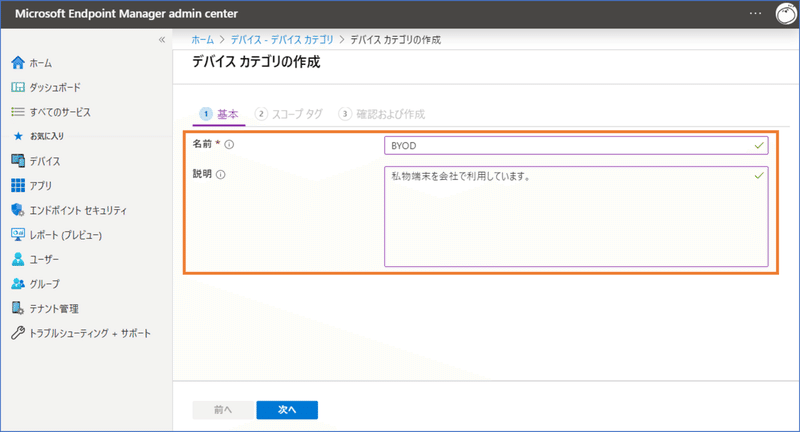Screen dimensions: 800x432
Task: Click the All services (すべてのサービス) list icon
Action: click(x=18, y=112)
